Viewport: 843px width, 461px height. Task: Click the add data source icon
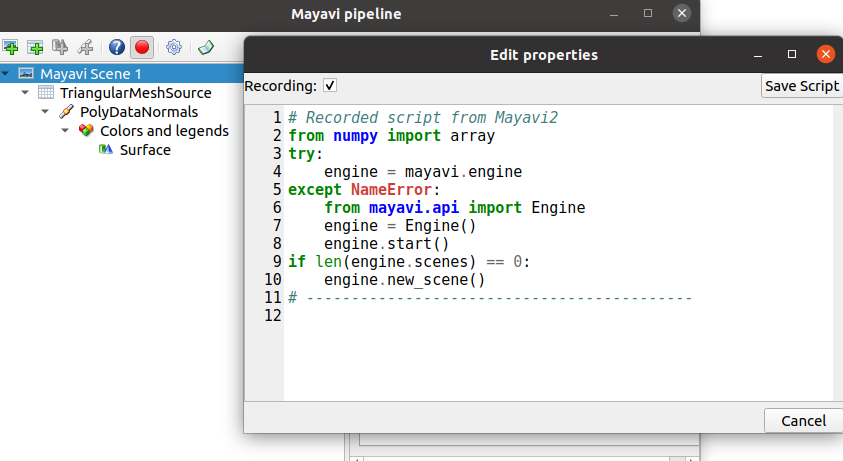[35, 47]
